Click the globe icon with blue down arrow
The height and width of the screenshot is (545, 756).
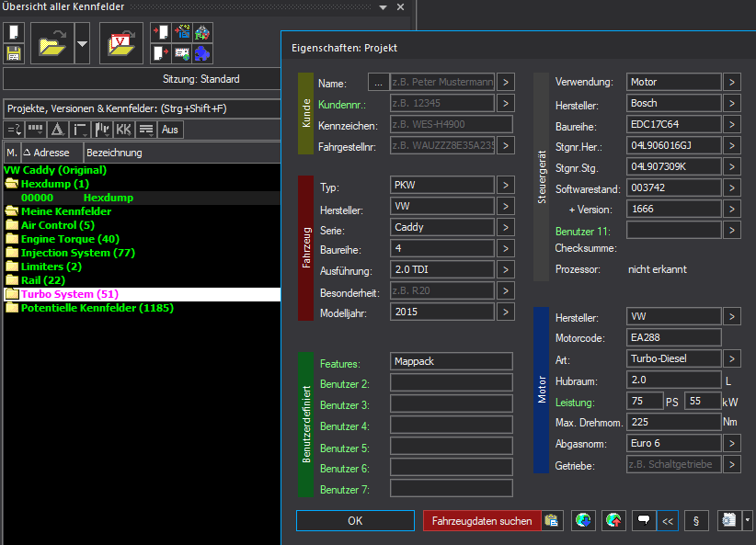pos(582,521)
